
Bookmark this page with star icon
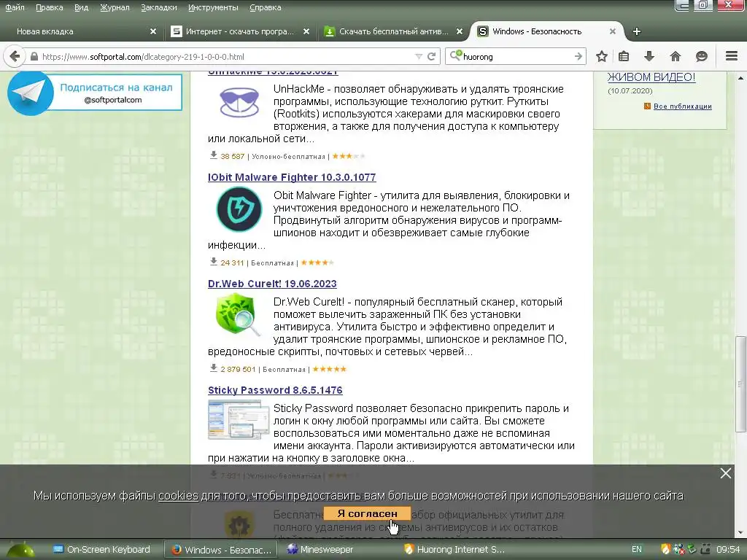(602, 56)
